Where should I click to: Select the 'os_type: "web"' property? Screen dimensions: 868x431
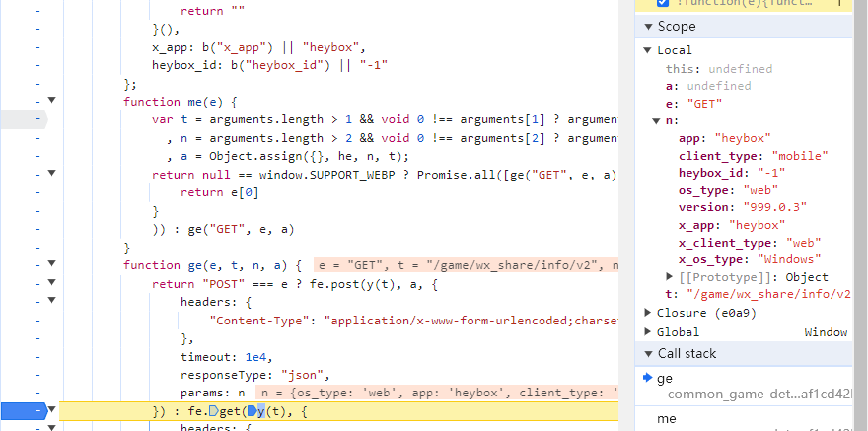click(729, 190)
